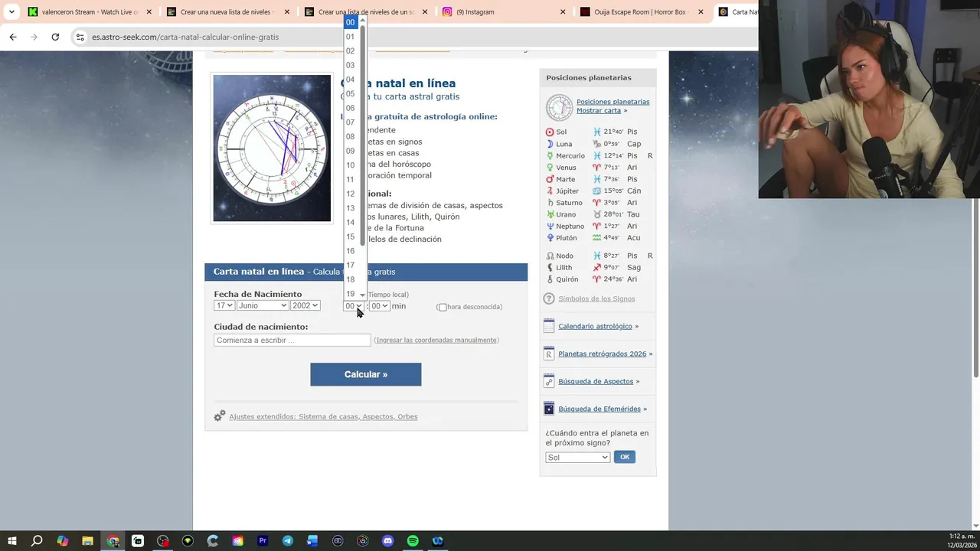The image size is (980, 551).
Task: Open Word from the taskbar
Action: [x=312, y=541]
